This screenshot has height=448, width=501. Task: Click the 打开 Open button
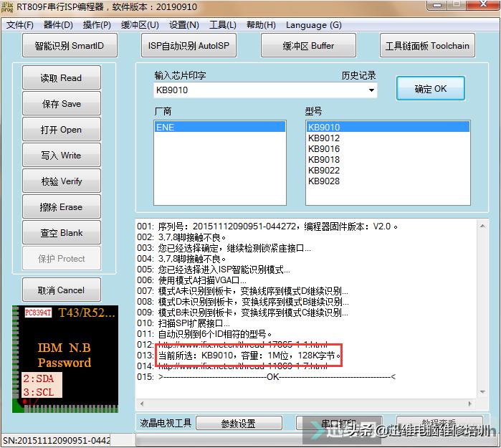62,130
